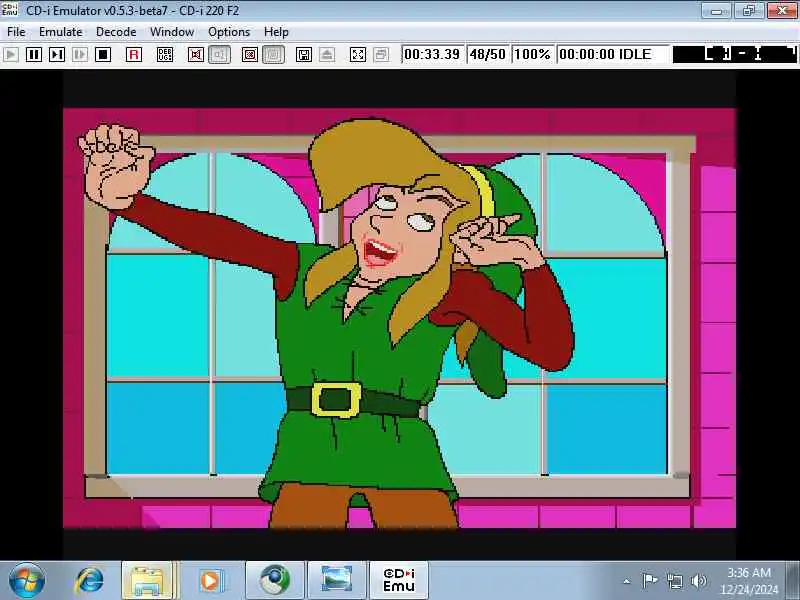Minimize the CD-i Emulator window
Screen dimensions: 800x600
(x=716, y=11)
